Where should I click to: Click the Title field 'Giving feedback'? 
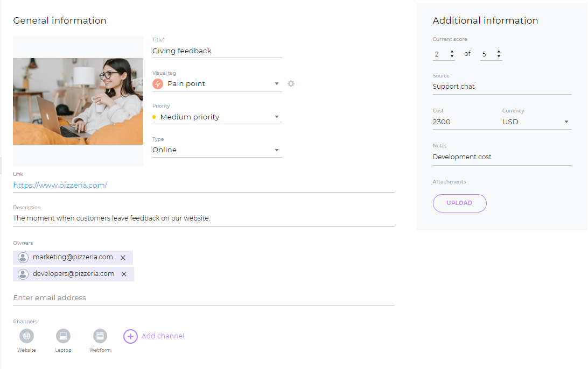[x=217, y=51]
